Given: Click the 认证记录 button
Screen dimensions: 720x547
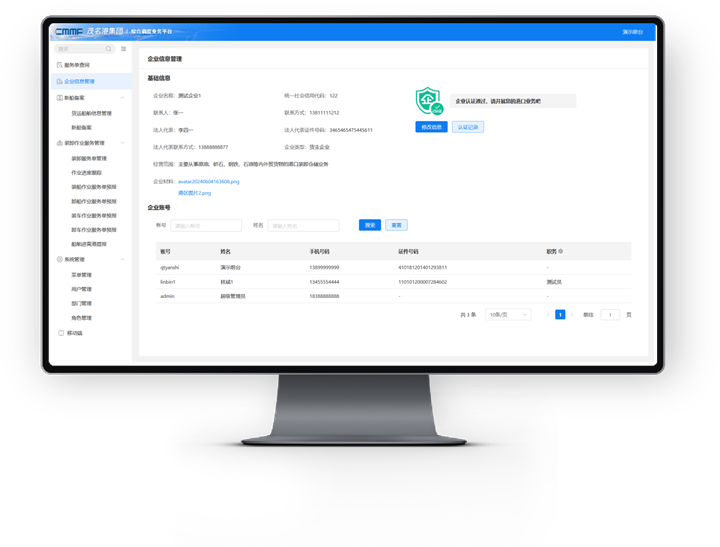Looking at the screenshot, I should (468, 127).
